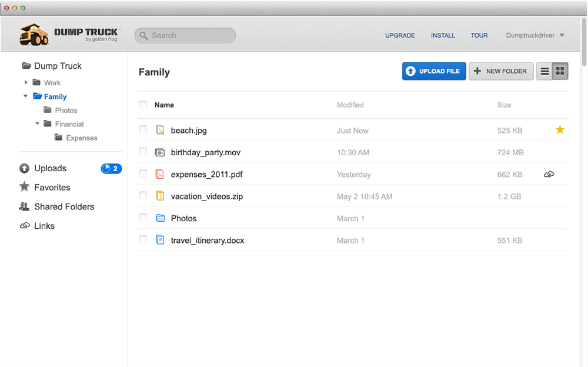Expand the Work folder in the tree

[x=26, y=82]
